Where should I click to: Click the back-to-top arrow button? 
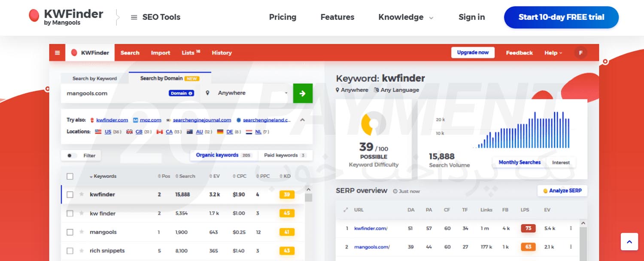[629, 242]
